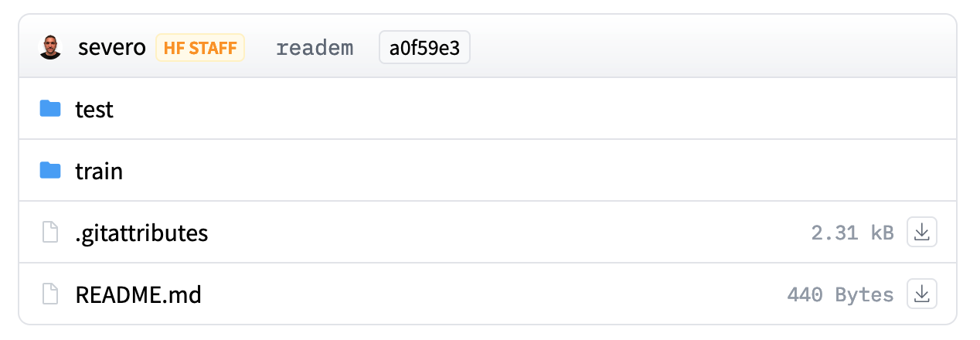
Task: Open the README.md file link
Action: (x=138, y=294)
